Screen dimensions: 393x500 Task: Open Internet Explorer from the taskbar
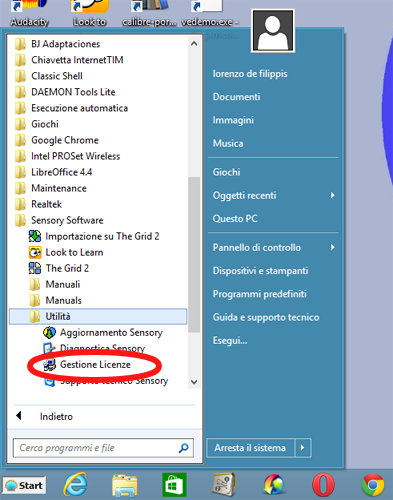(76, 484)
